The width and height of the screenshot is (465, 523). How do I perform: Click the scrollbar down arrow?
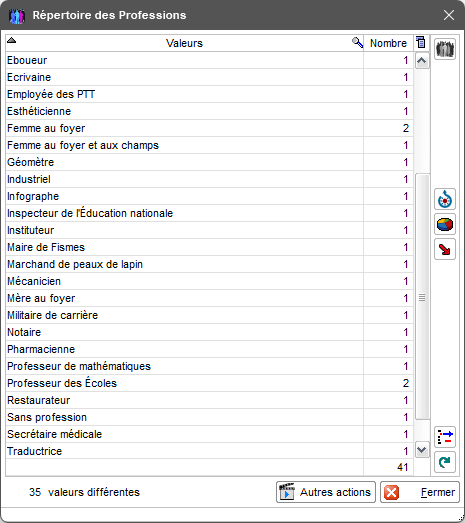pos(422,450)
